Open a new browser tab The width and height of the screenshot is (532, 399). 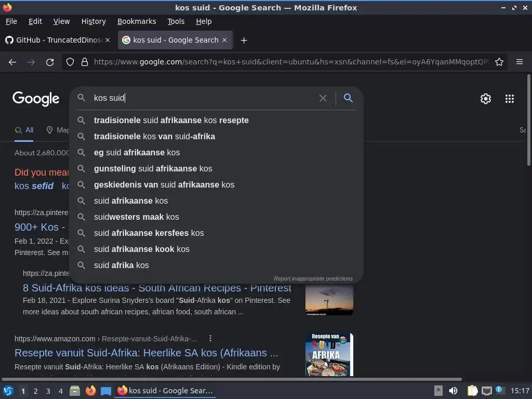(244, 41)
